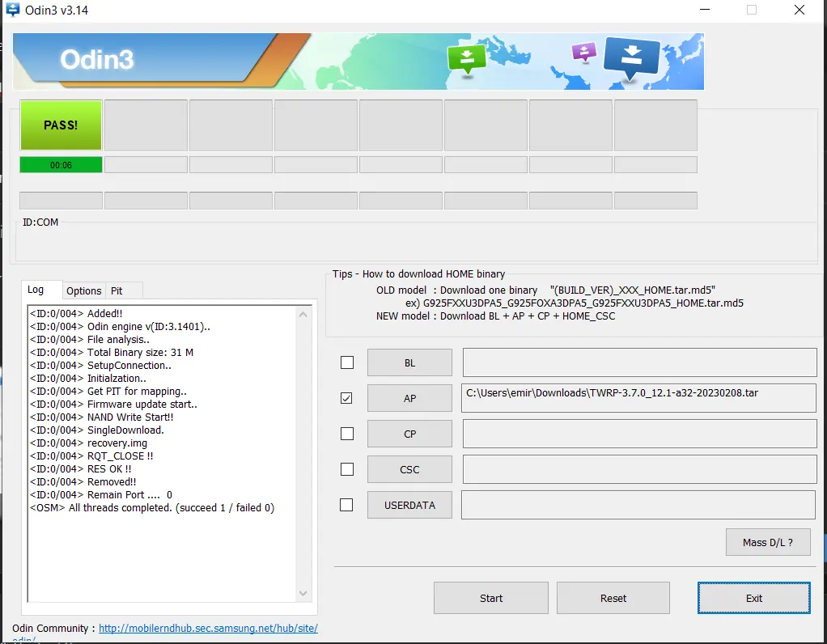Click the Reset button
827x644 pixels.
[x=613, y=598]
